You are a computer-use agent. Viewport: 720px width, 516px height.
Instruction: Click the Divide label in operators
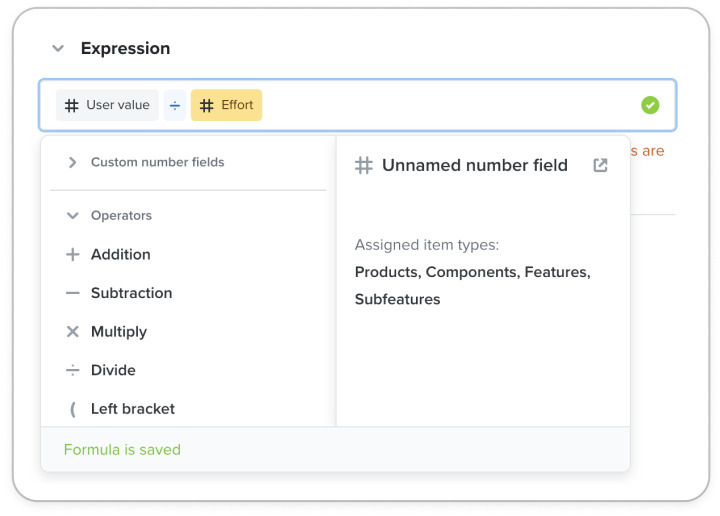[113, 370]
